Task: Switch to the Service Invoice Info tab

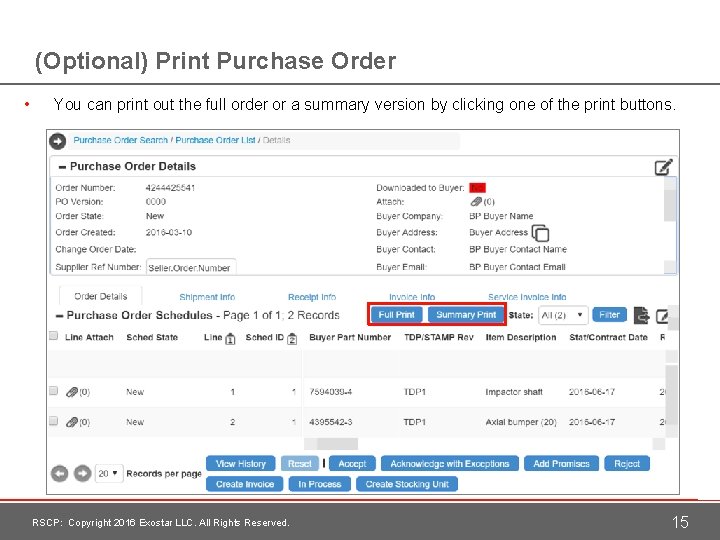Action: [x=527, y=297]
